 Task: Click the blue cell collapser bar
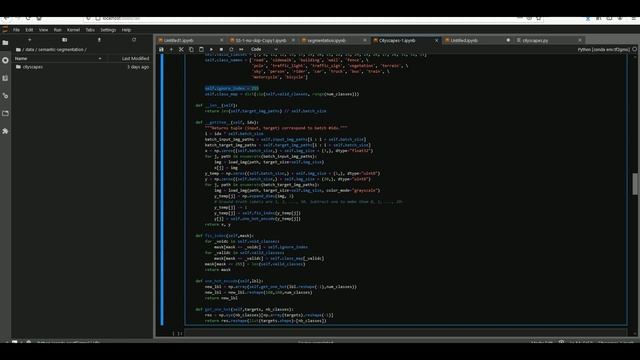[x=162, y=189]
